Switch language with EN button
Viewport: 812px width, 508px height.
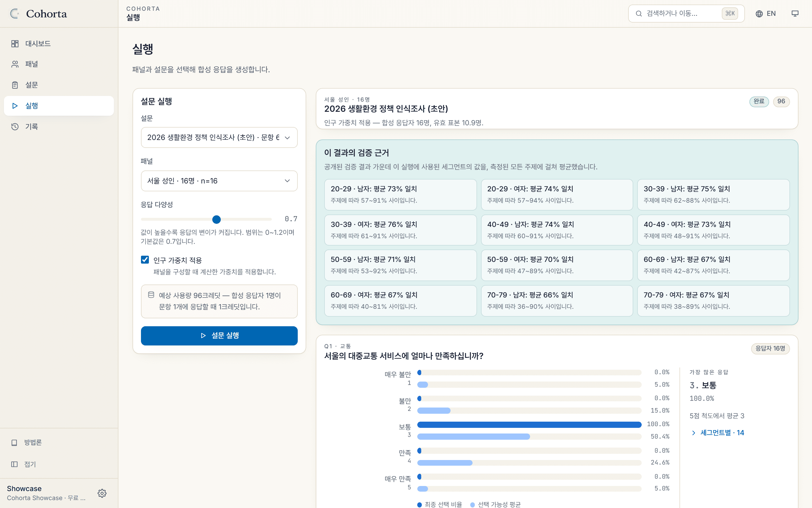point(765,14)
